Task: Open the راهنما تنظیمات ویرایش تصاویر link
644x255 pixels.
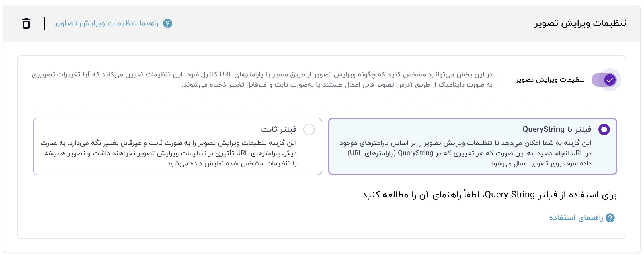Action: 106,23
